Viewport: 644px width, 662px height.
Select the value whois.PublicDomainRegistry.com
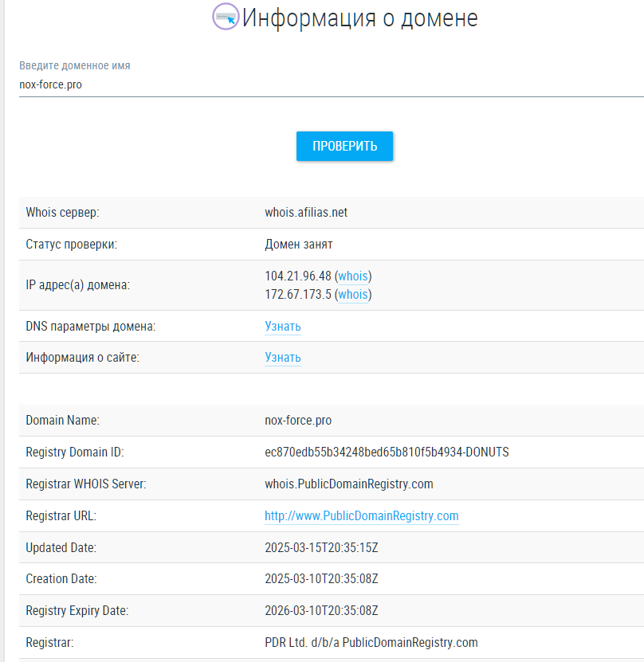coord(349,484)
